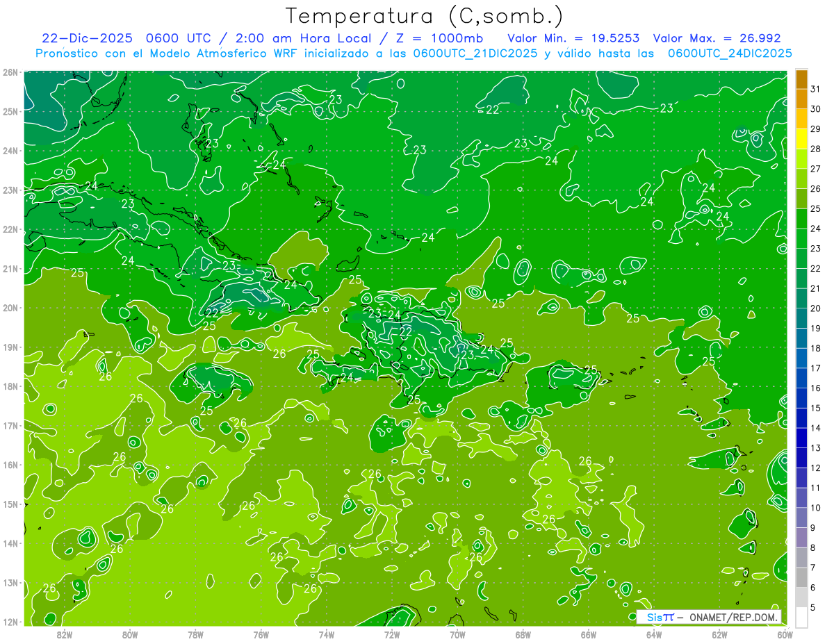Click the longitude axis label "72W"
Screen dimensions: 834x644
coord(392,634)
